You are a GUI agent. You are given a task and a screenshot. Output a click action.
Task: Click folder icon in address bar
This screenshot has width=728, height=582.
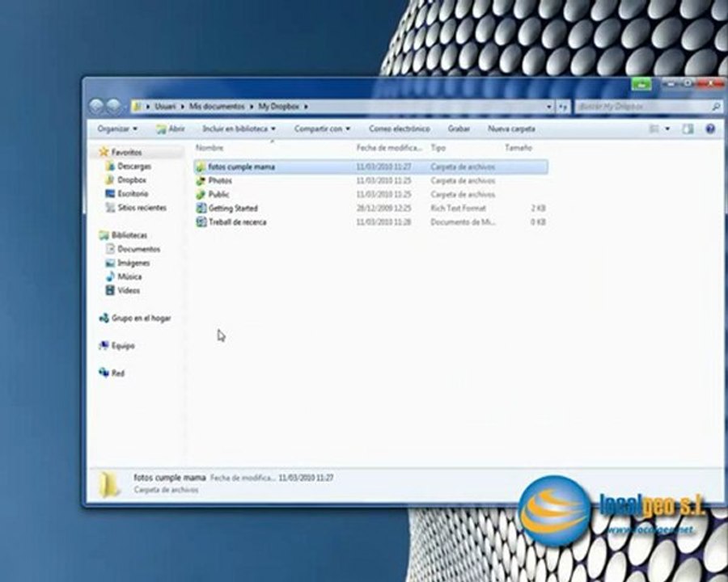137,107
